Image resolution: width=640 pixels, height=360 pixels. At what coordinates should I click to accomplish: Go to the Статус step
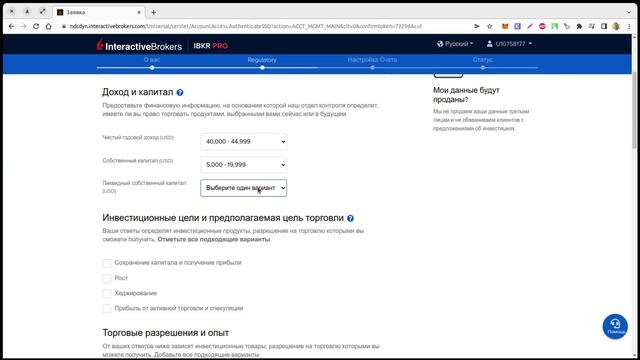click(x=482, y=60)
